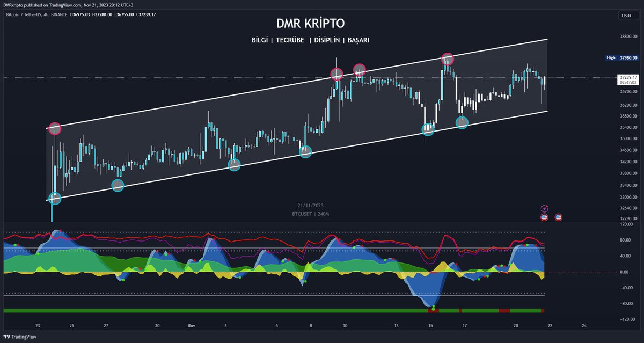Click the 36200.00 price axis label
Screen dimensions: 644x343
tap(629, 105)
